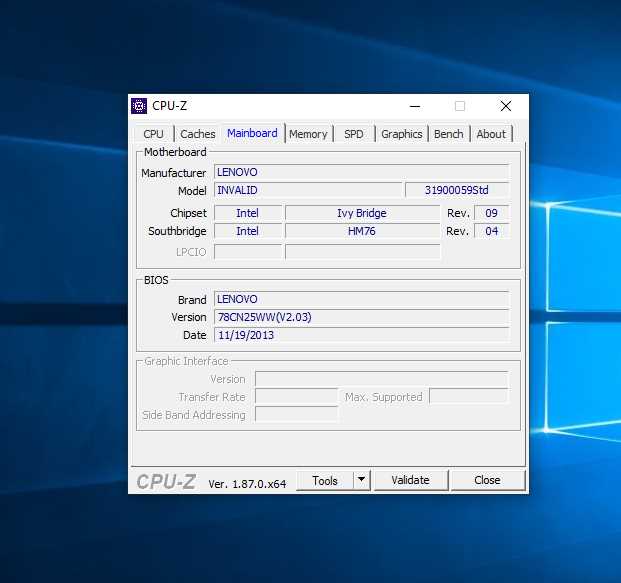Show the About tab

coord(491,134)
